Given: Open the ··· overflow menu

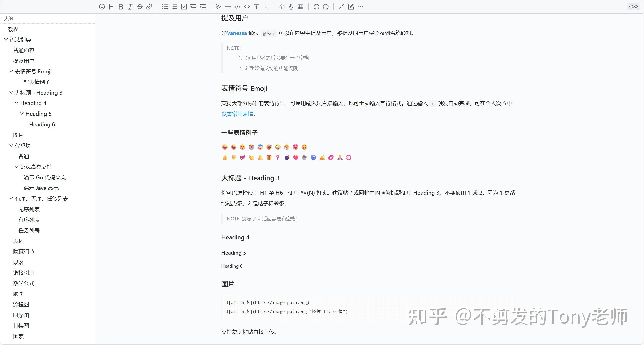Looking at the screenshot, I should [360, 7].
